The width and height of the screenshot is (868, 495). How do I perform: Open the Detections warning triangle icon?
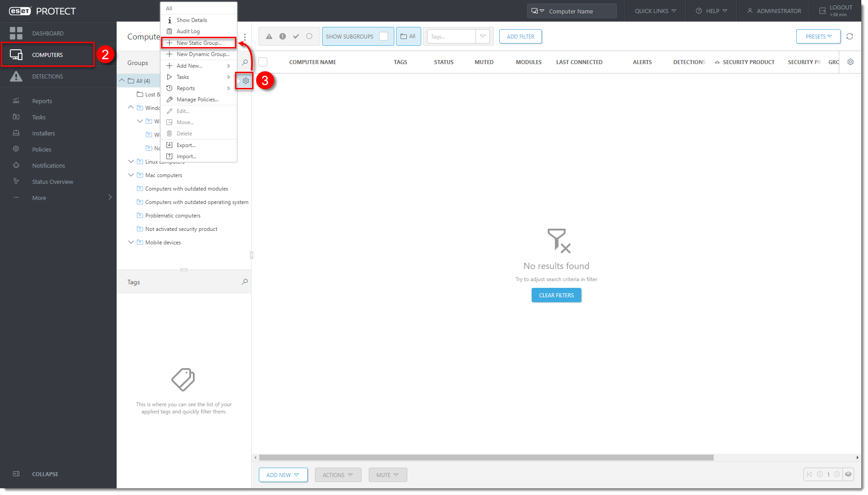click(16, 76)
